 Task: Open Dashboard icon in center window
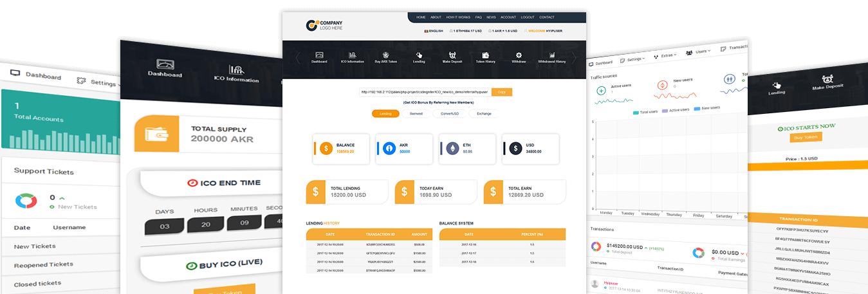pyautogui.click(x=319, y=55)
